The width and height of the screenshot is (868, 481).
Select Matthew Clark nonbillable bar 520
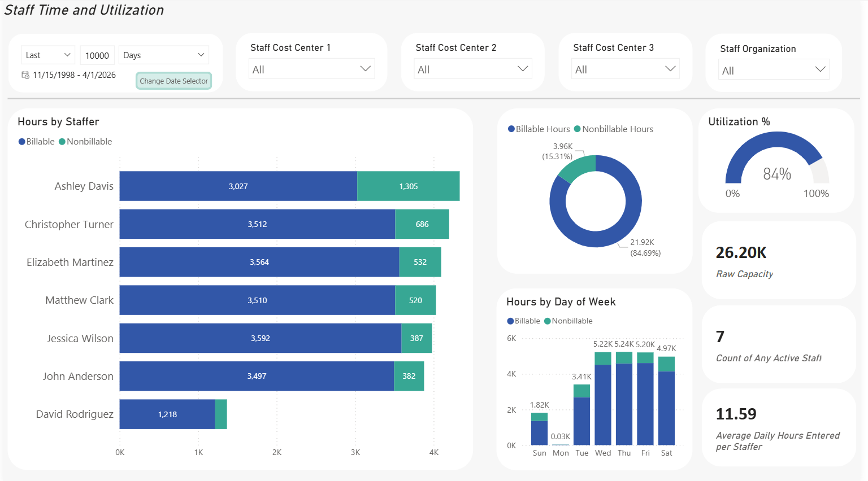(x=415, y=300)
